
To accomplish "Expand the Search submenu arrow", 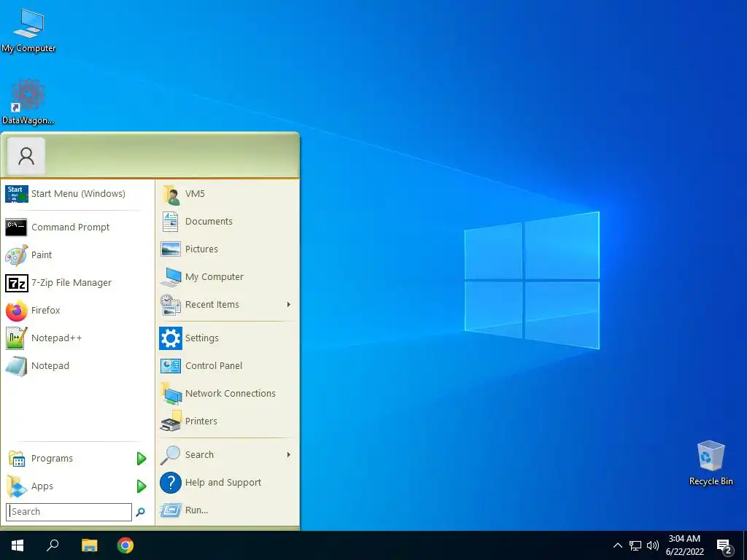I will point(288,455).
